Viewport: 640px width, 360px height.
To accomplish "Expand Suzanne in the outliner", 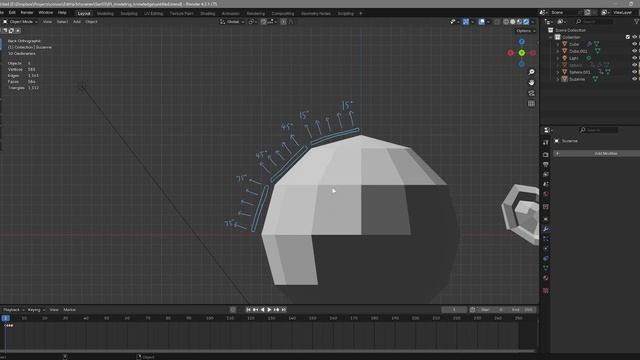I will (x=558, y=79).
